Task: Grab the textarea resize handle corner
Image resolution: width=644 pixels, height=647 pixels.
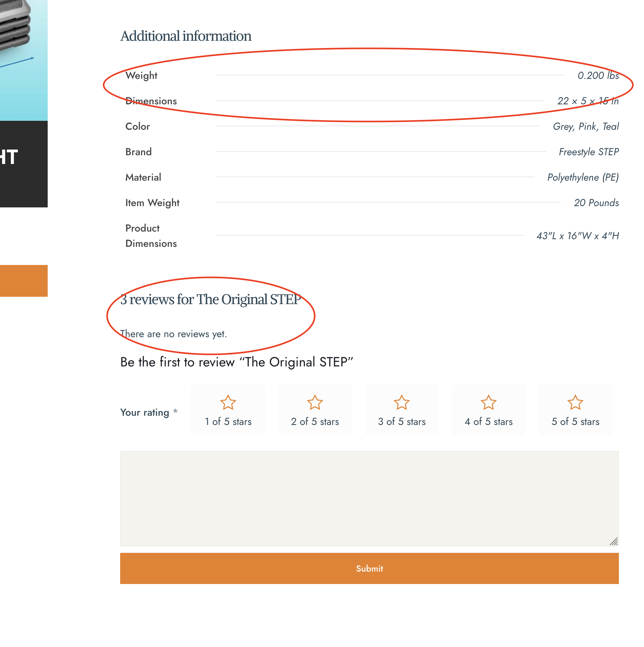Action: [x=614, y=541]
